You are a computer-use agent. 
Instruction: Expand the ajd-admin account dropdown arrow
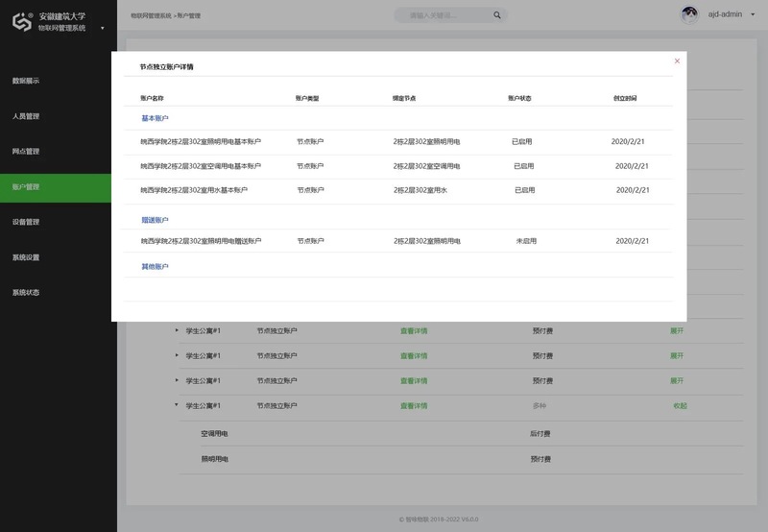(x=752, y=15)
